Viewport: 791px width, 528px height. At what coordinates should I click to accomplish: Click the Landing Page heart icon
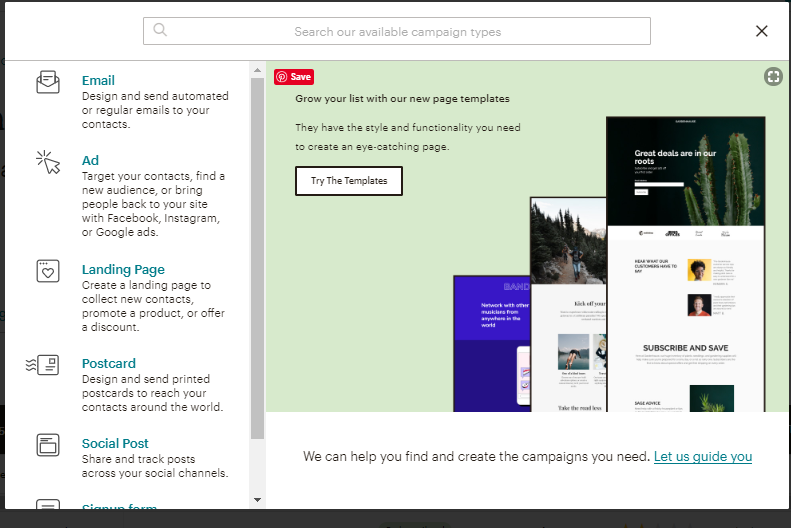tap(48, 271)
